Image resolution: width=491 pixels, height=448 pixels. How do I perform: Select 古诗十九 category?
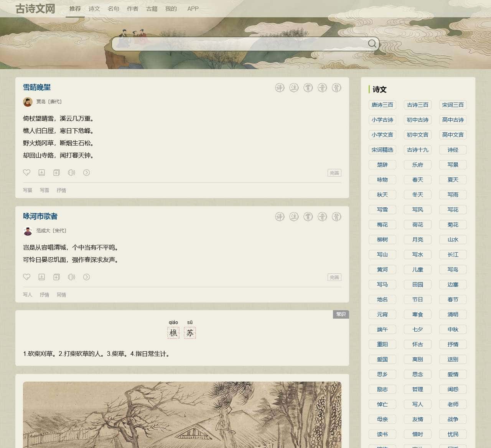[x=418, y=150]
